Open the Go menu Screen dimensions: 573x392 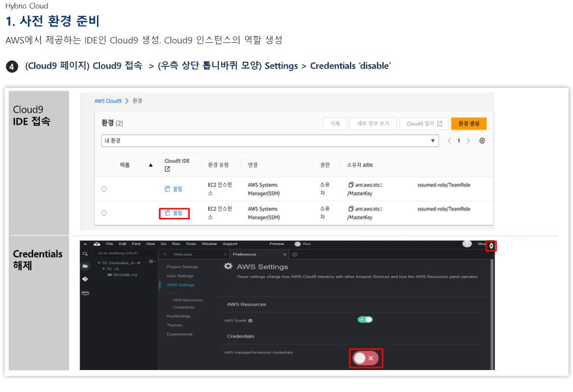pos(163,244)
